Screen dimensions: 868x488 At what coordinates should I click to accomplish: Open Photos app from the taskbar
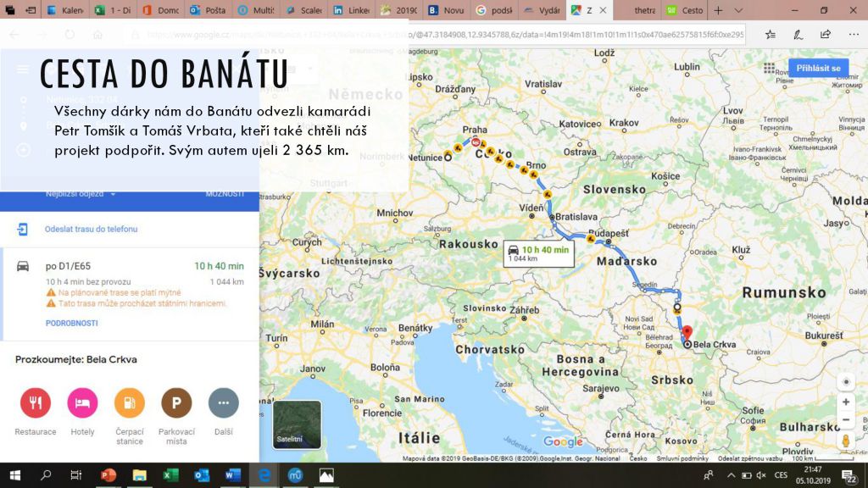pyautogui.click(x=326, y=475)
